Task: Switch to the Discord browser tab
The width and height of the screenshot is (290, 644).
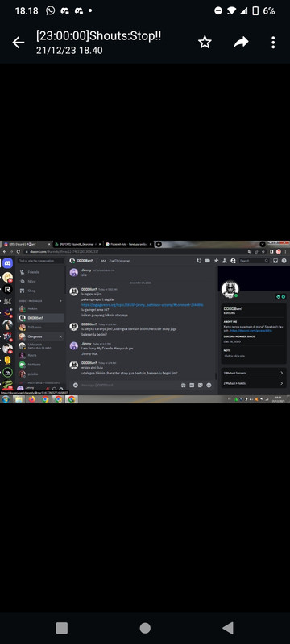Action: point(27,244)
